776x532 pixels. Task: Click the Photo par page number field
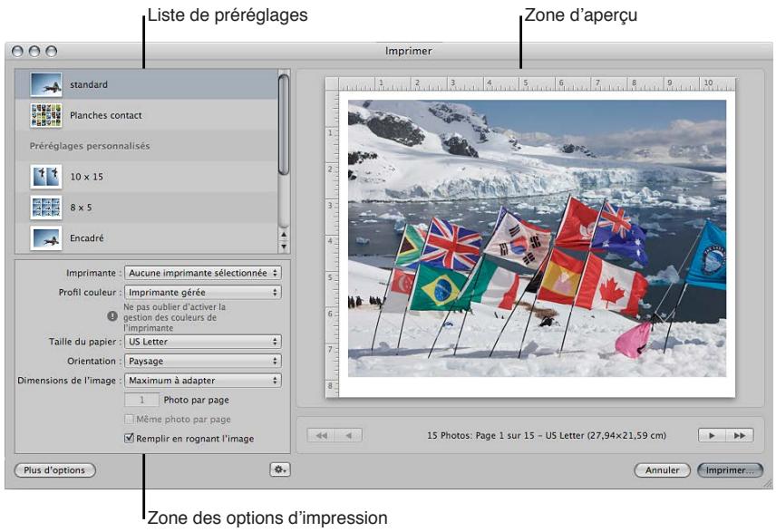tap(142, 400)
